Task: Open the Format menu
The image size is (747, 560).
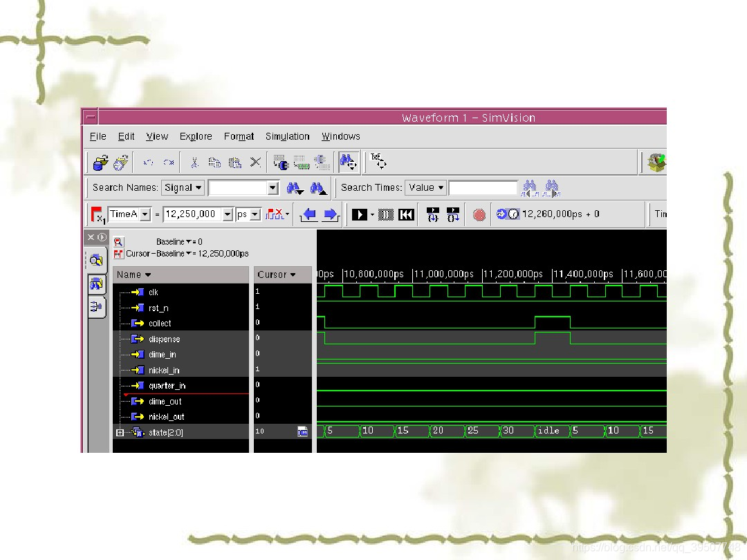Action: [239, 137]
